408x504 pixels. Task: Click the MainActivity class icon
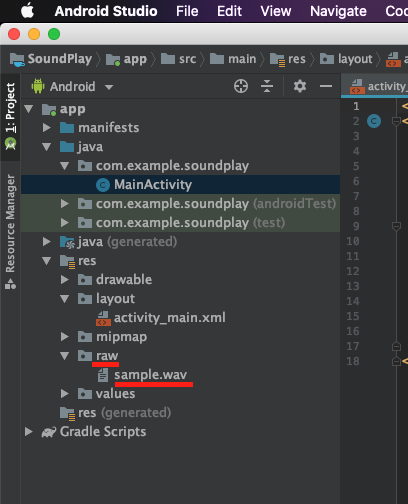(103, 185)
